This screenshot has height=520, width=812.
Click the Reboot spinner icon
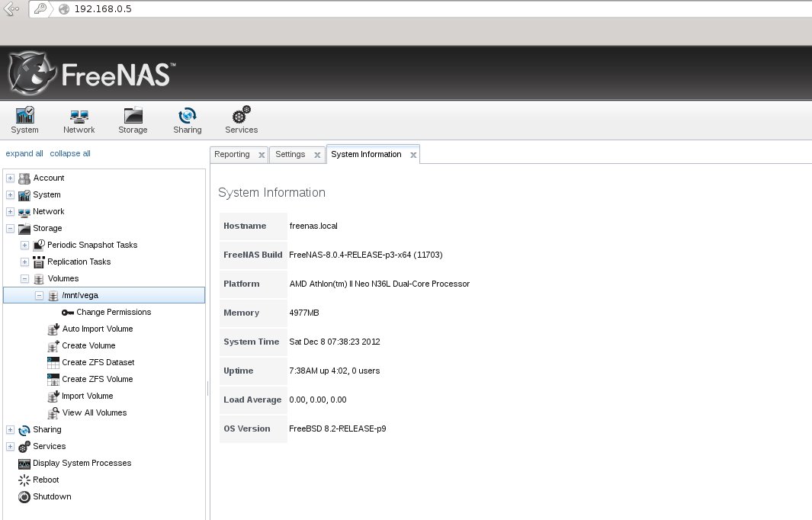click(24, 480)
